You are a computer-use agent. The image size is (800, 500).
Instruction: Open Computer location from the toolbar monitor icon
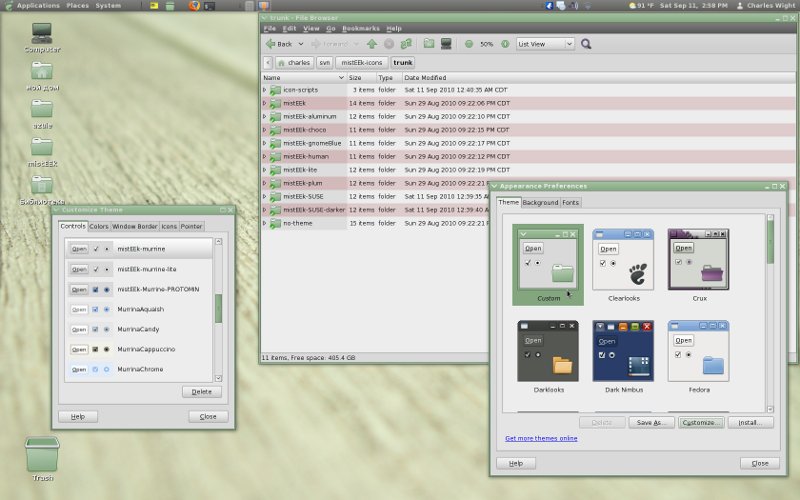click(446, 44)
